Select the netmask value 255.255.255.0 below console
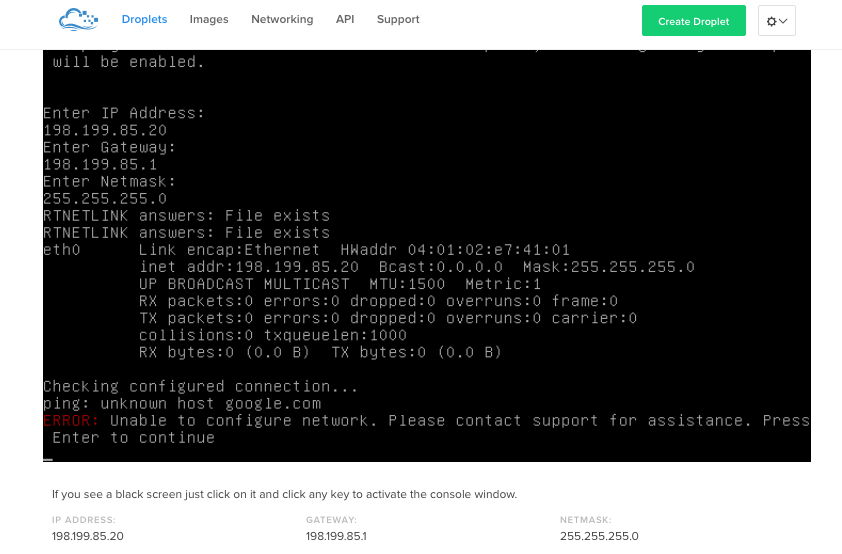Viewport: 842px width, 554px height. pos(599,536)
